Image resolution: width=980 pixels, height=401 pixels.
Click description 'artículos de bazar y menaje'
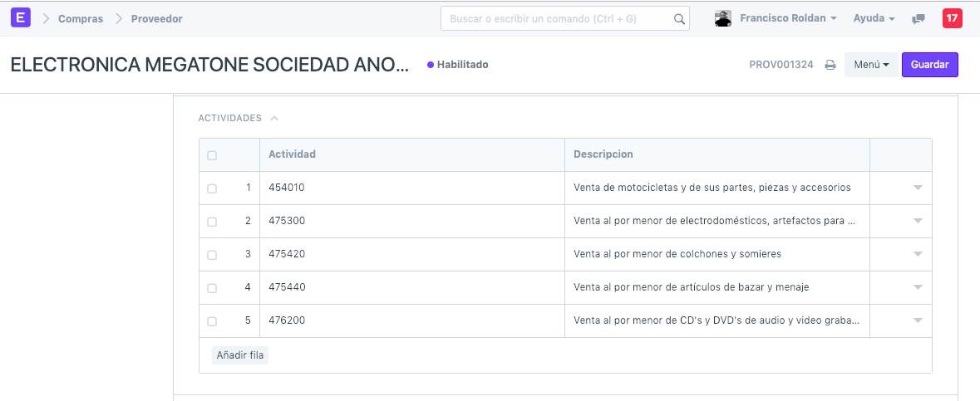point(692,287)
